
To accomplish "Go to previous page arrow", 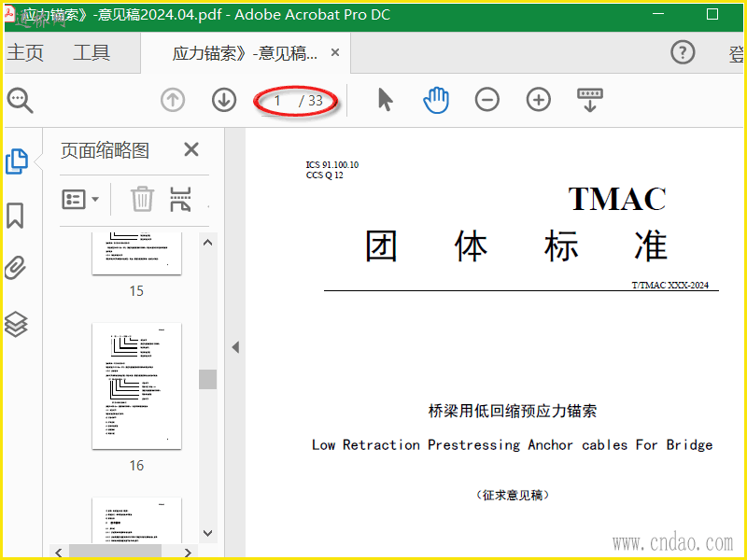I will (173, 101).
